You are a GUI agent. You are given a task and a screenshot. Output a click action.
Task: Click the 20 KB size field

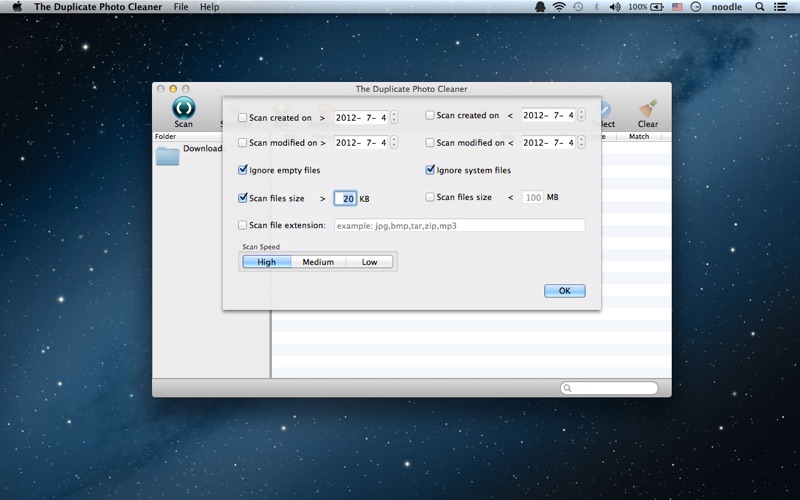pos(345,198)
